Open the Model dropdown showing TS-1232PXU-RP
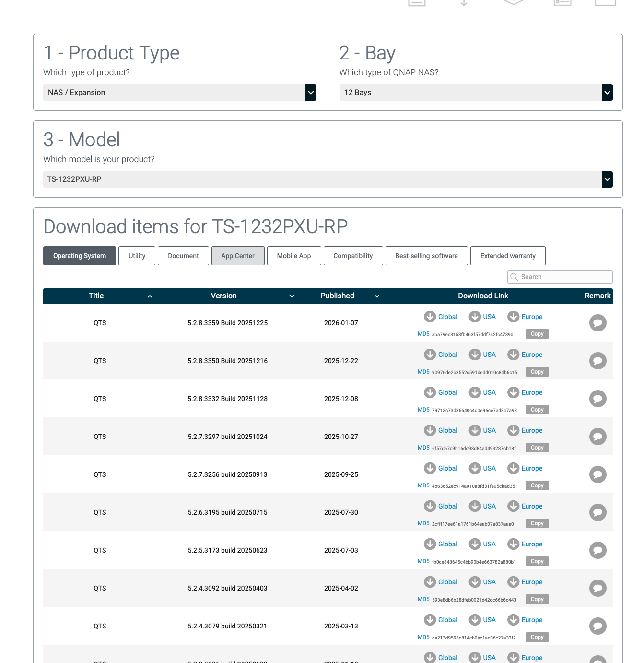644x663 pixels. click(328, 179)
